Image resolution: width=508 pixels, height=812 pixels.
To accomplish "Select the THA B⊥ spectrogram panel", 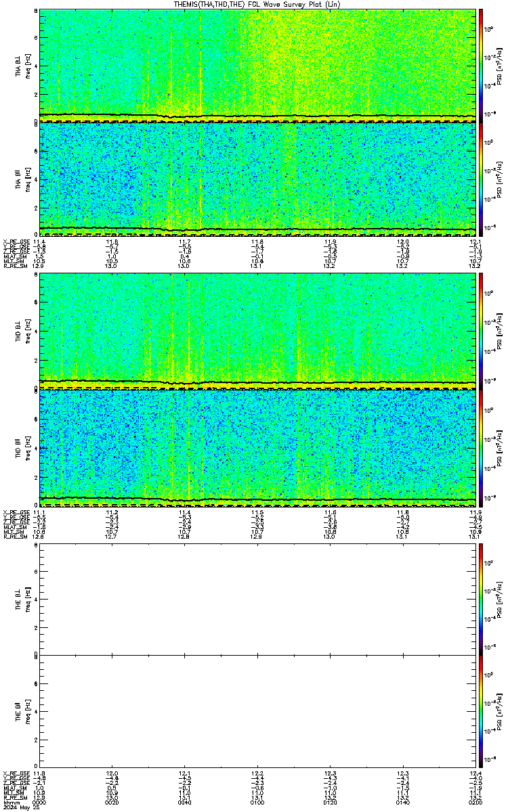I will (257, 66).
